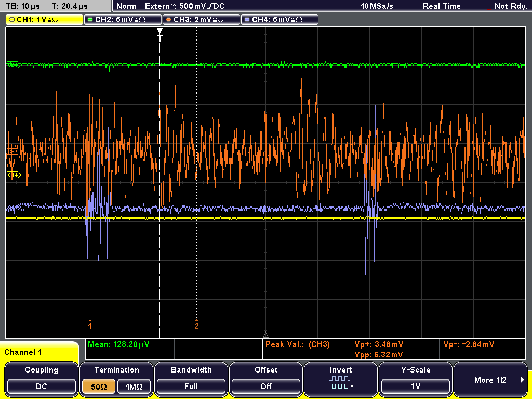Select cursor marker 1 at bottom

pyautogui.click(x=89, y=325)
